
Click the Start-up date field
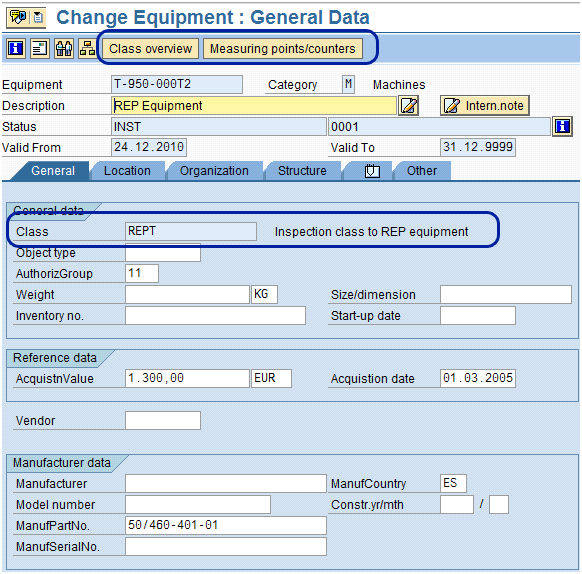(478, 316)
